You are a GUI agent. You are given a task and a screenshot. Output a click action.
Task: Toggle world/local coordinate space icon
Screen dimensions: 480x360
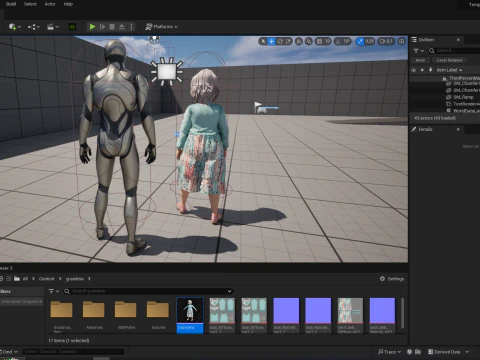299,41
